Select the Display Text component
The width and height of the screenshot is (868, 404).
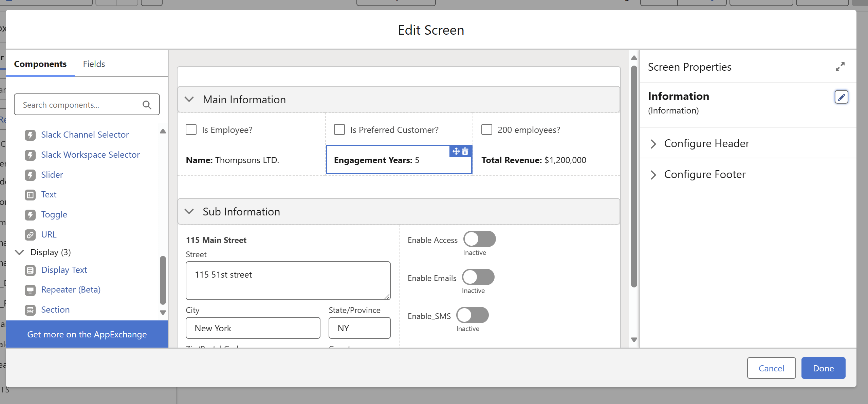pyautogui.click(x=64, y=270)
